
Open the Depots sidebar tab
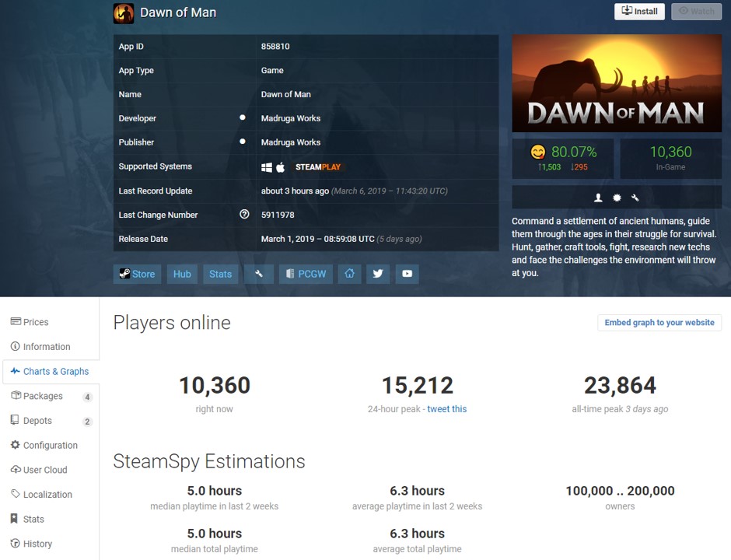tap(51, 421)
